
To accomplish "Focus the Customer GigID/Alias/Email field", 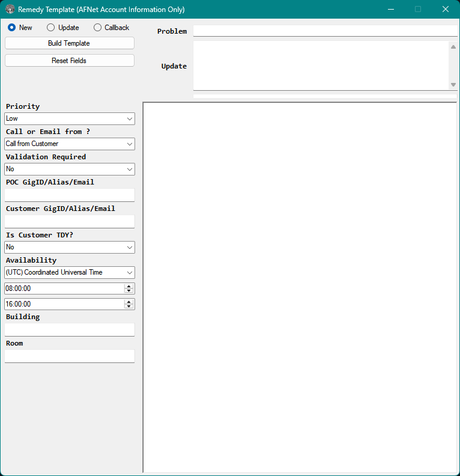I will coord(70,221).
